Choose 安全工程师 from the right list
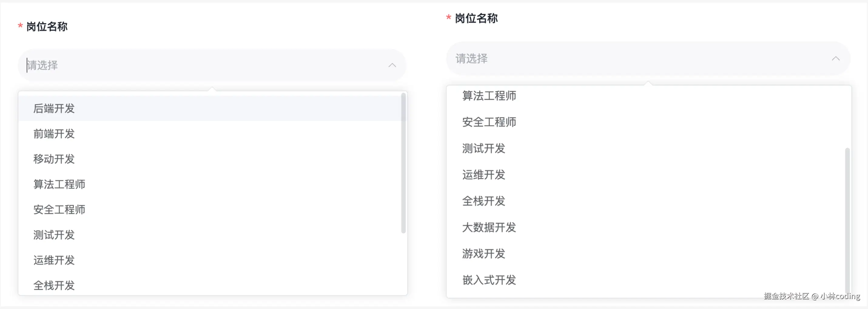This screenshot has height=309, width=868. pos(489,122)
